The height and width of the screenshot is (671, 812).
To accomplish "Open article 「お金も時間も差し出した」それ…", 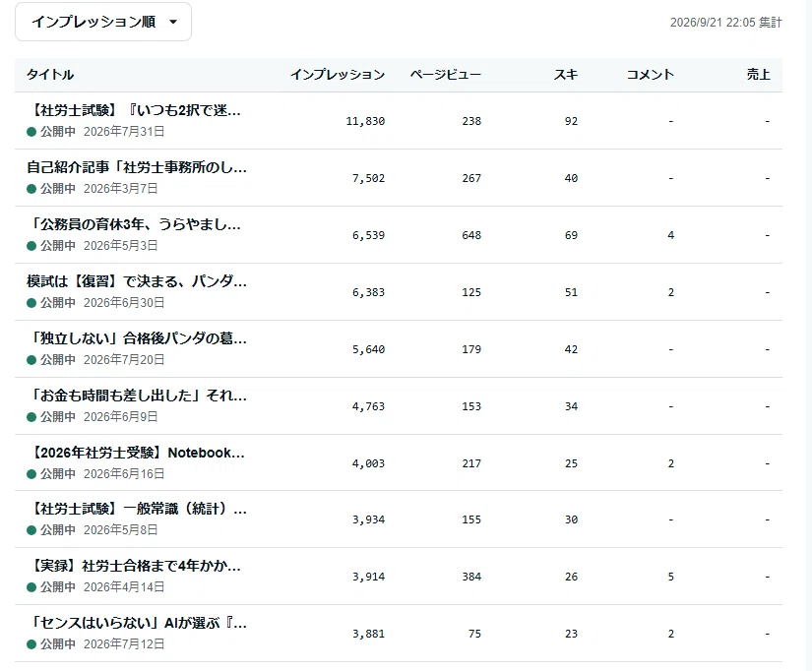I will [137, 396].
